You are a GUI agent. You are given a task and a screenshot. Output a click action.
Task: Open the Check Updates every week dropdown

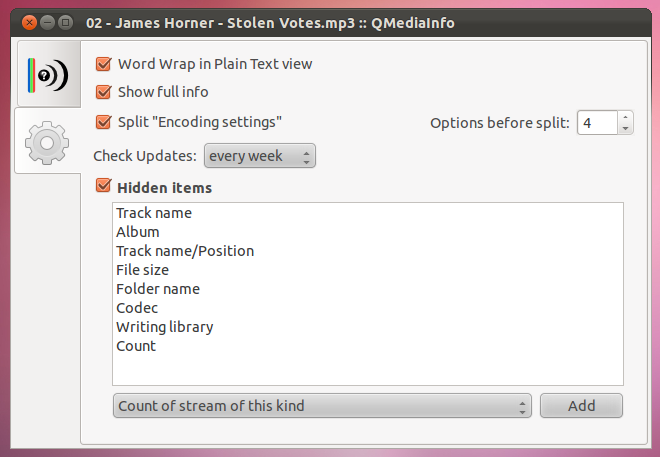point(260,156)
